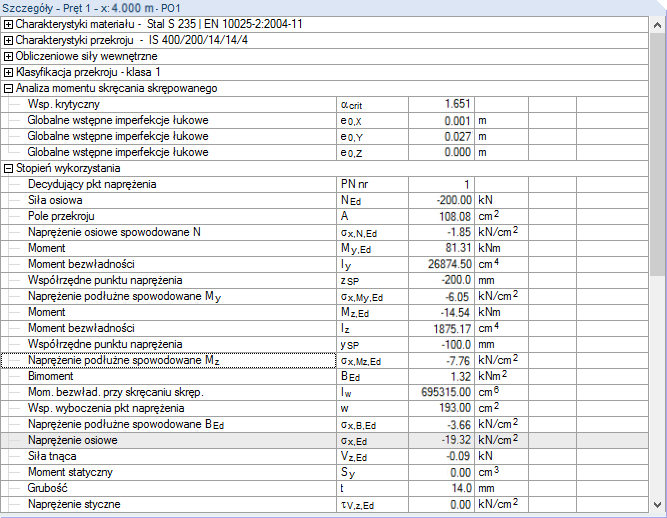The height and width of the screenshot is (518, 667).
Task: Select Decydujący pkt naprężenia row
Action: coord(325,185)
